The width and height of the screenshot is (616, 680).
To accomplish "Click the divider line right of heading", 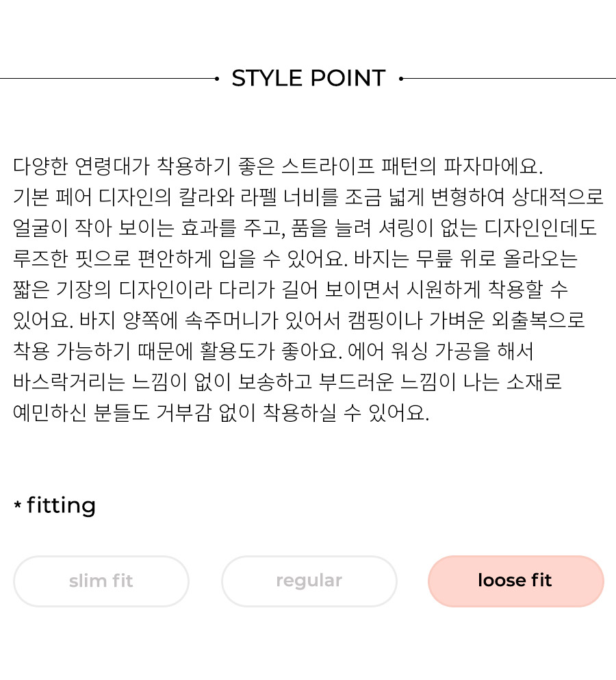I will tap(509, 79).
